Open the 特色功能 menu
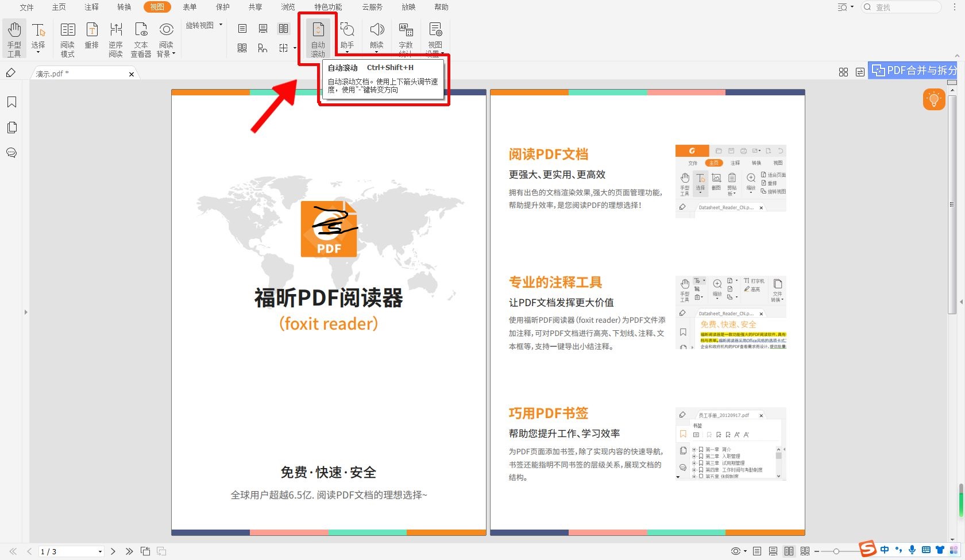 327,7
